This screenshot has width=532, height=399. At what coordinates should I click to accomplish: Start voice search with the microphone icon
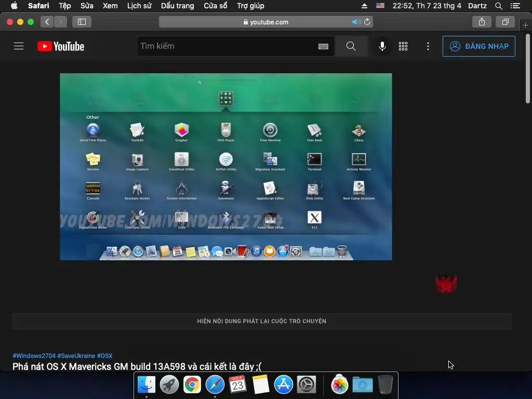pyautogui.click(x=382, y=46)
